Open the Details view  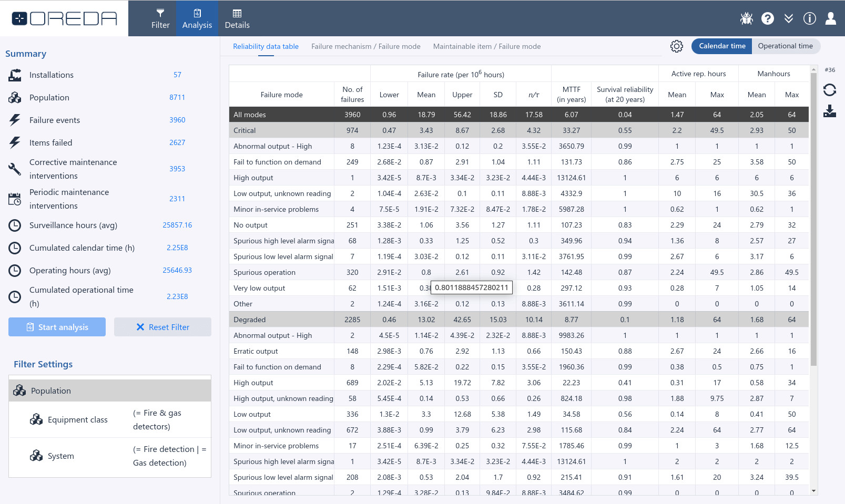pyautogui.click(x=237, y=18)
